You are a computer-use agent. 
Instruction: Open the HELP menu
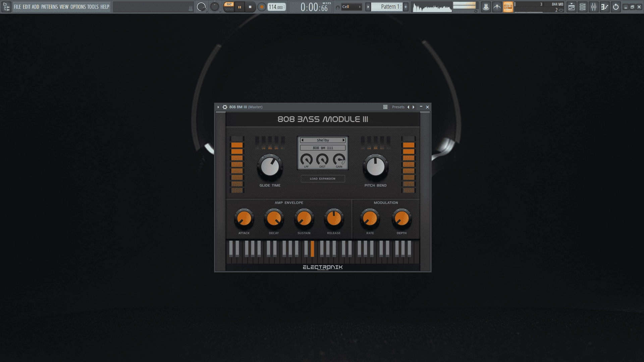(105, 7)
